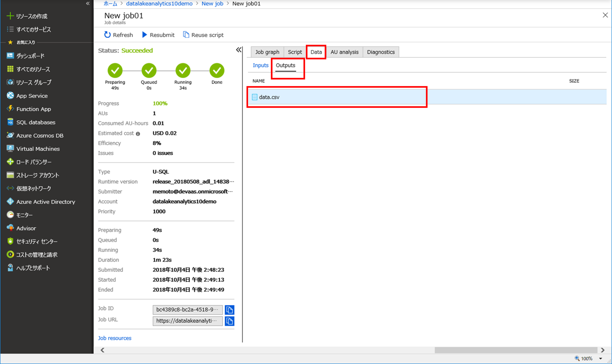The width and height of the screenshot is (612, 364).
Task: Click the All resources grid icon
Action: (x=10, y=69)
